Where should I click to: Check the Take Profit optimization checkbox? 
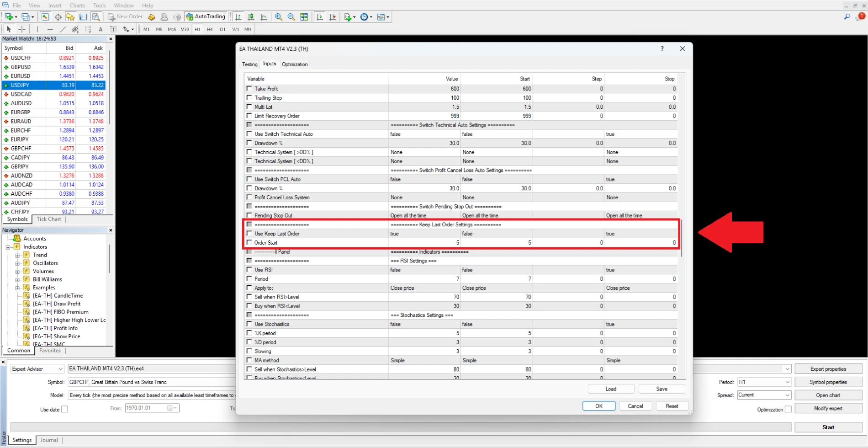click(249, 89)
